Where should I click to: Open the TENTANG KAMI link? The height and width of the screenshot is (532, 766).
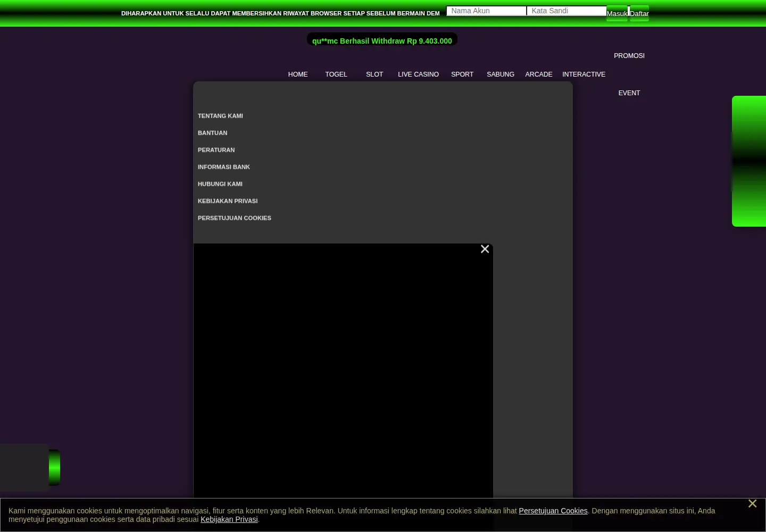click(x=220, y=116)
